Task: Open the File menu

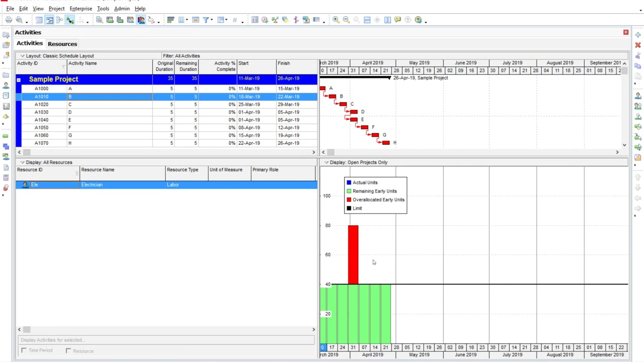Action: pos(10,9)
